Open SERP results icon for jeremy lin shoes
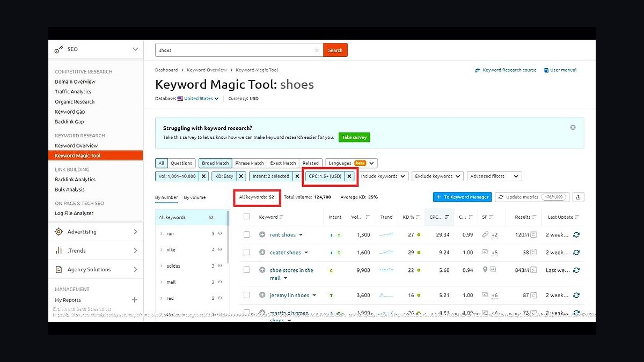The height and width of the screenshot is (362, 644). point(534,295)
